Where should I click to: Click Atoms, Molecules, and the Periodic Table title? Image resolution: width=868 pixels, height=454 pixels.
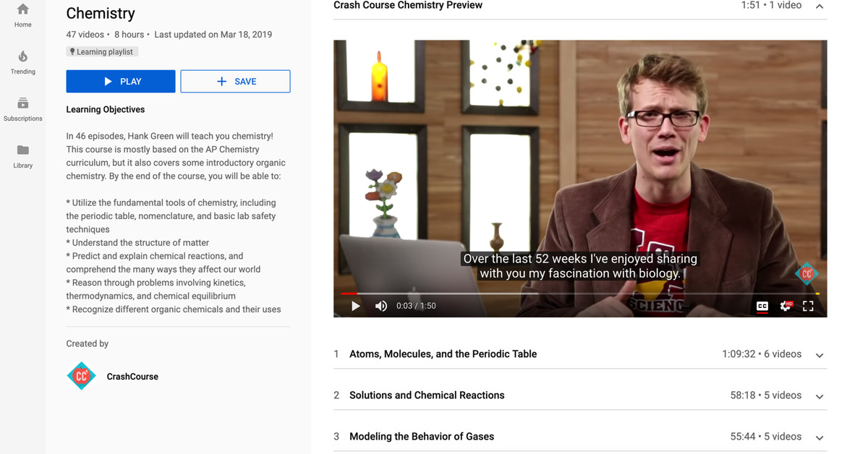pos(443,354)
